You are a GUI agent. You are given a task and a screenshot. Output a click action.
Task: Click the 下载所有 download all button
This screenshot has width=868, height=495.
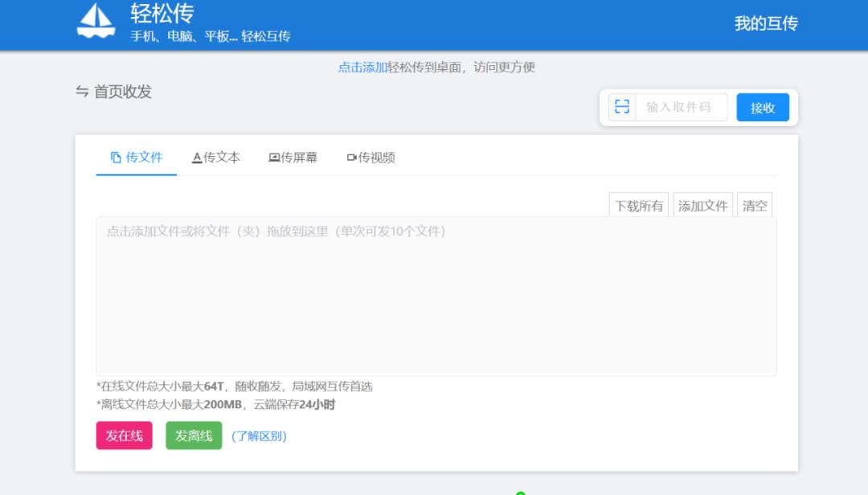tap(638, 205)
